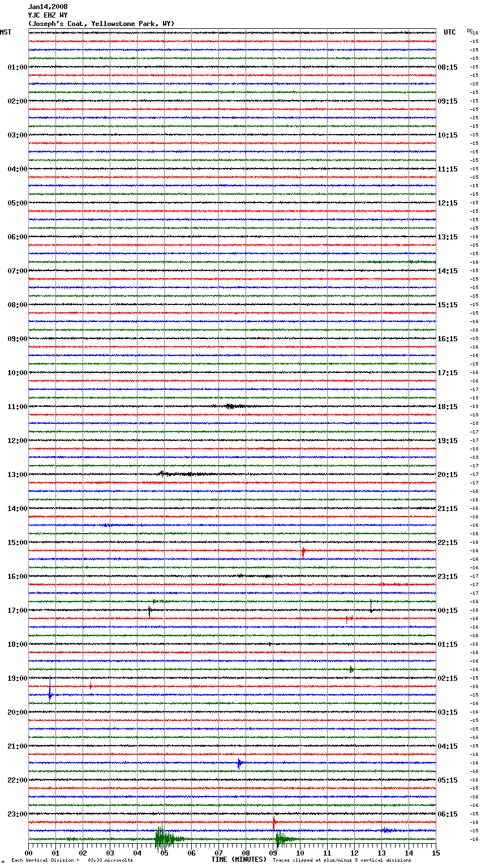
Task: Click the 10:00 MST time label
Action: coord(18,373)
